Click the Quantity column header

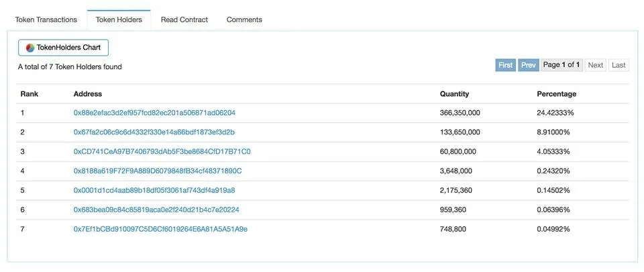click(454, 93)
